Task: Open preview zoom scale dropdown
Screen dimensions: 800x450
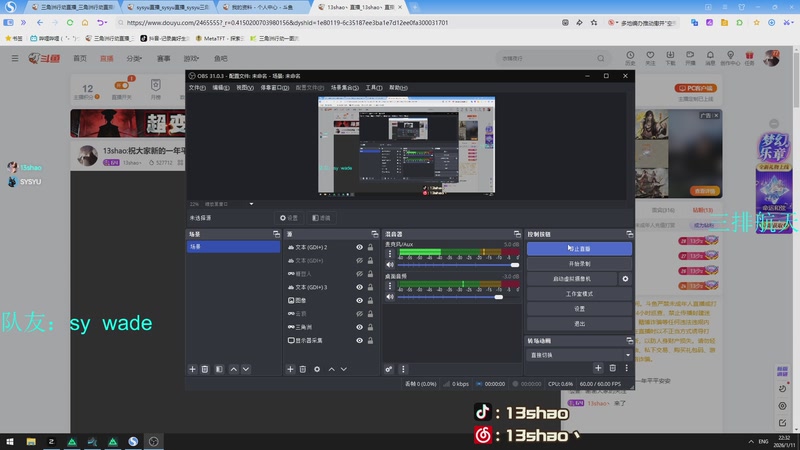Action: [251, 204]
